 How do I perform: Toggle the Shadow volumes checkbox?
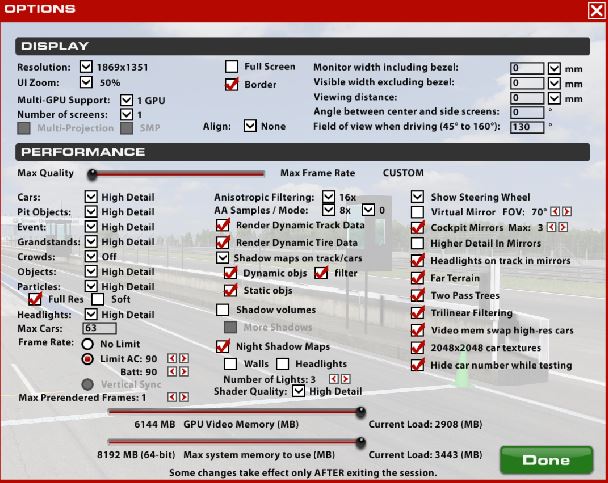pos(223,310)
